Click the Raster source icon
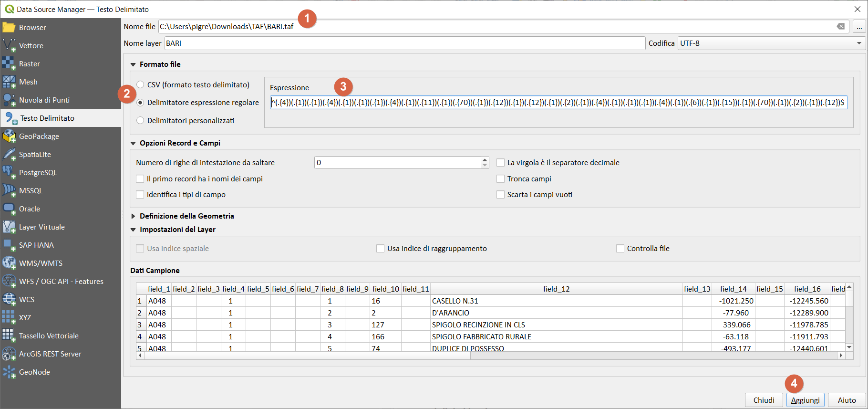This screenshot has width=868, height=409. [x=9, y=64]
